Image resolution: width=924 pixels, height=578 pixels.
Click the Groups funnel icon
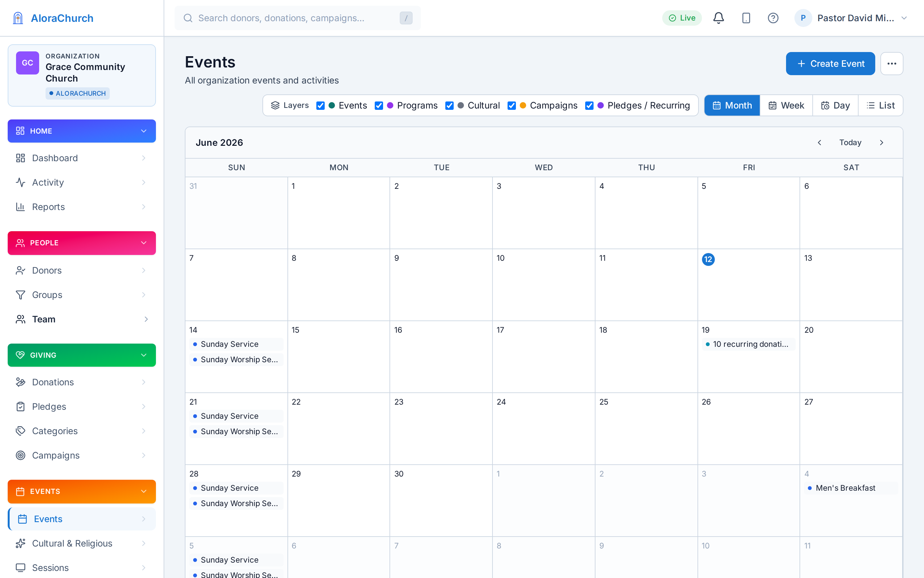pos(21,295)
